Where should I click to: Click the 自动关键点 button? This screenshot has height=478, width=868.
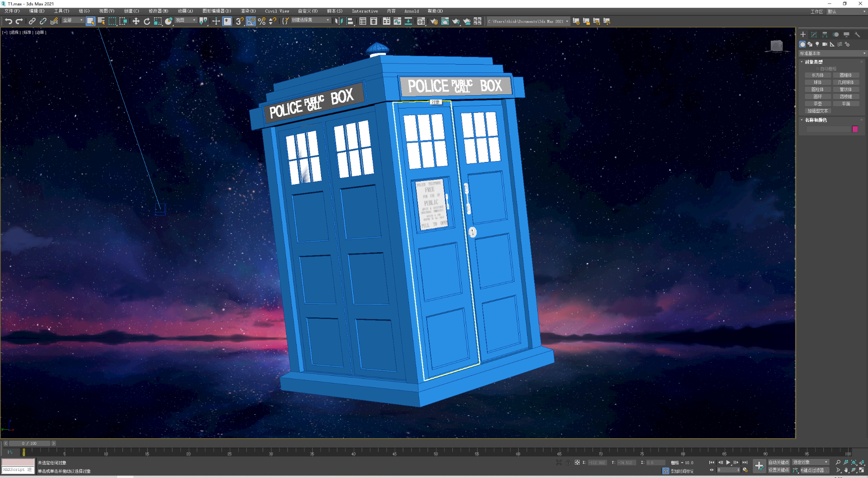[x=779, y=462]
